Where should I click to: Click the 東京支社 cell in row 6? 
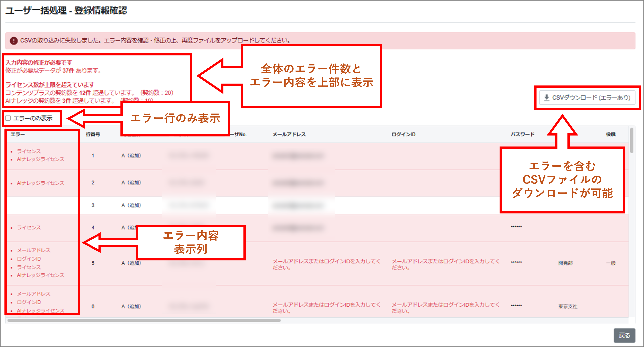pyautogui.click(x=567, y=306)
